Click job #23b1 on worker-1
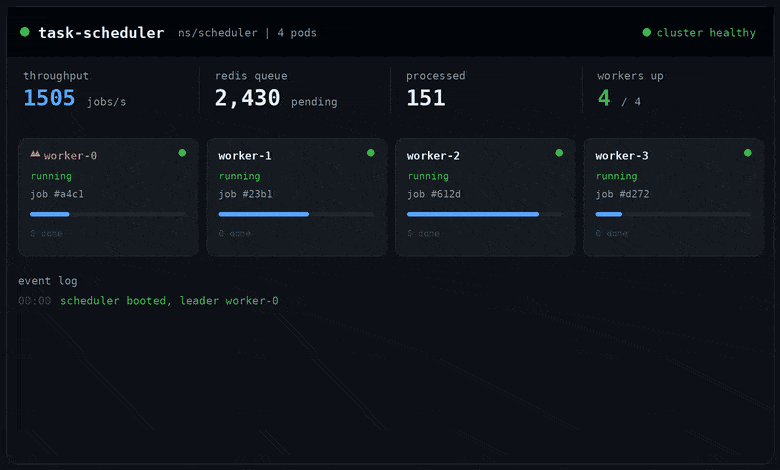This screenshot has width=780, height=470. [x=245, y=194]
